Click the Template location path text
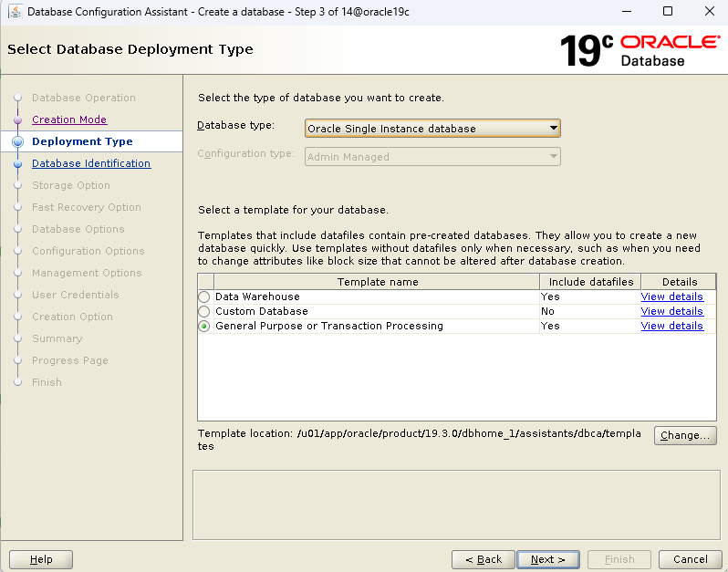The image size is (728, 572). 420,440
